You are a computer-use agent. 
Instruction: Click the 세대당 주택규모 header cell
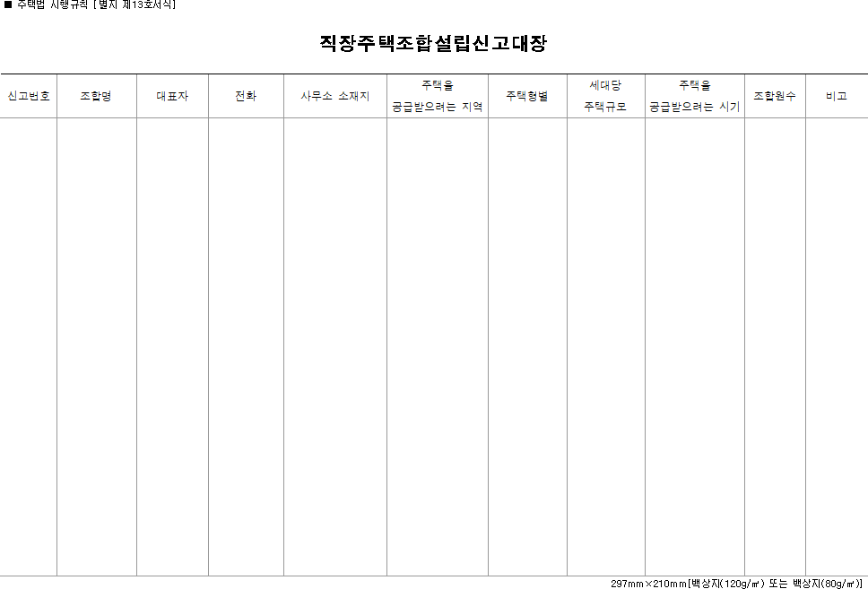[604, 94]
